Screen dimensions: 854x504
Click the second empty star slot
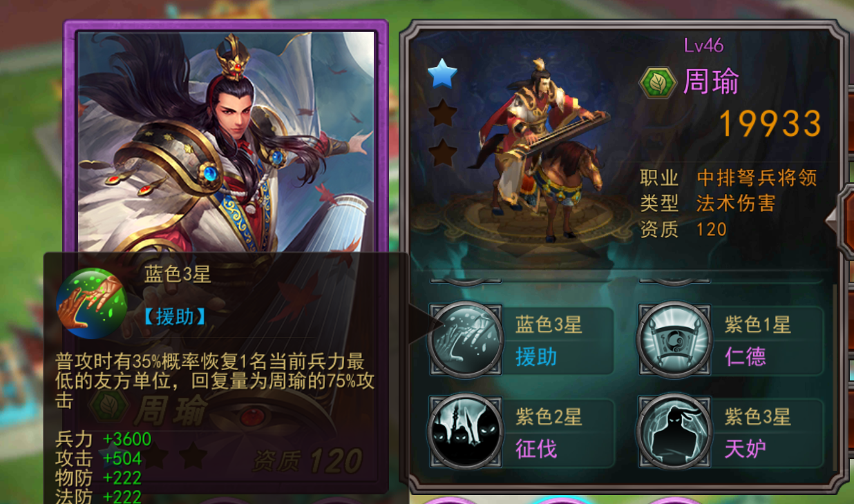coord(442,113)
